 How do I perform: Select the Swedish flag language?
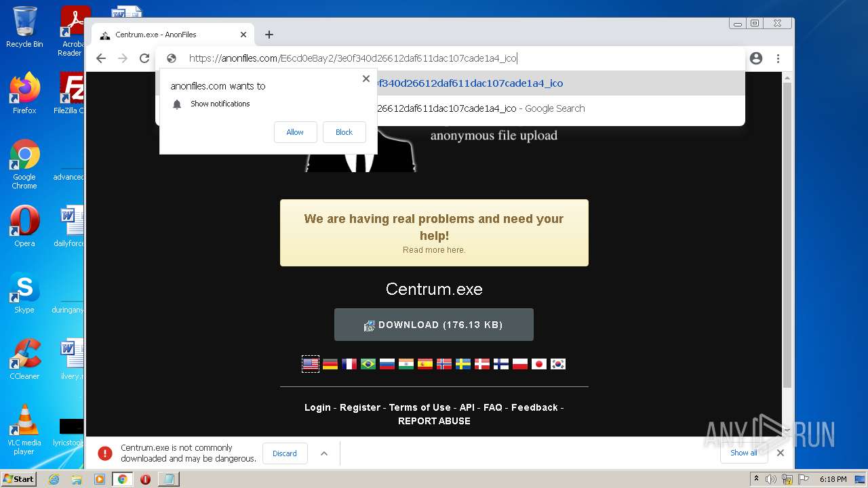click(x=463, y=364)
